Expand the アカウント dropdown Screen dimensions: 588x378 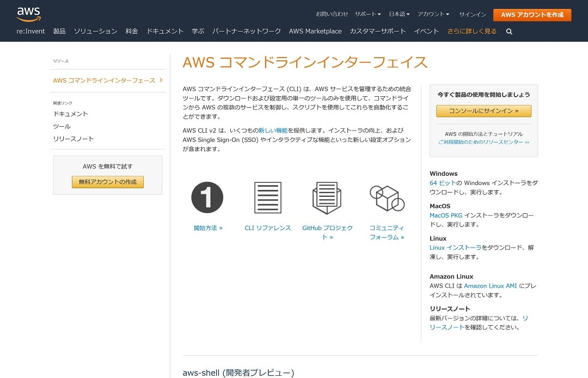click(433, 14)
